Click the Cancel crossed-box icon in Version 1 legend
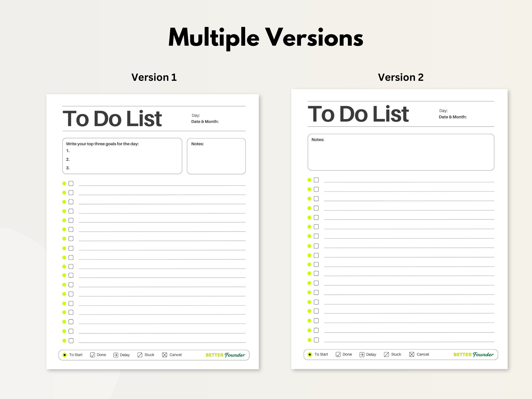This screenshot has height=399, width=532. coord(165,355)
